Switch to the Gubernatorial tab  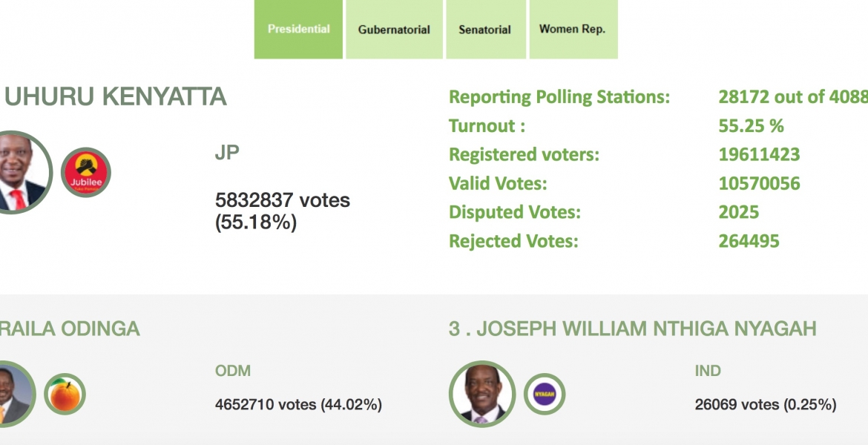[x=395, y=30]
